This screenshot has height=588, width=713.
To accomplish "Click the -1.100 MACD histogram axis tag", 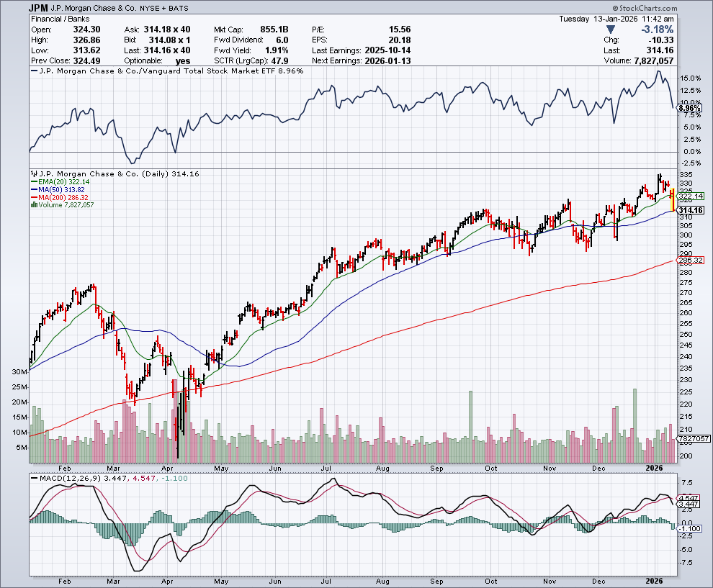I will pyautogui.click(x=690, y=528).
